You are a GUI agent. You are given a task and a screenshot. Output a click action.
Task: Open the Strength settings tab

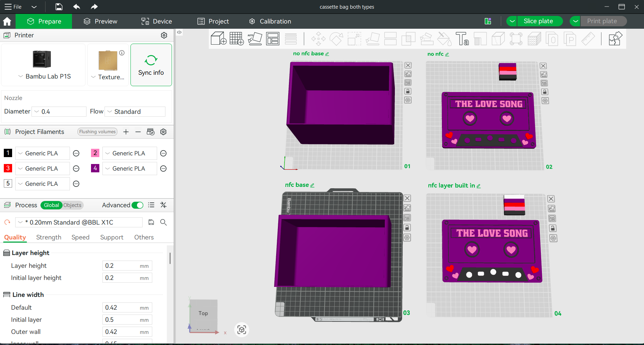point(49,237)
